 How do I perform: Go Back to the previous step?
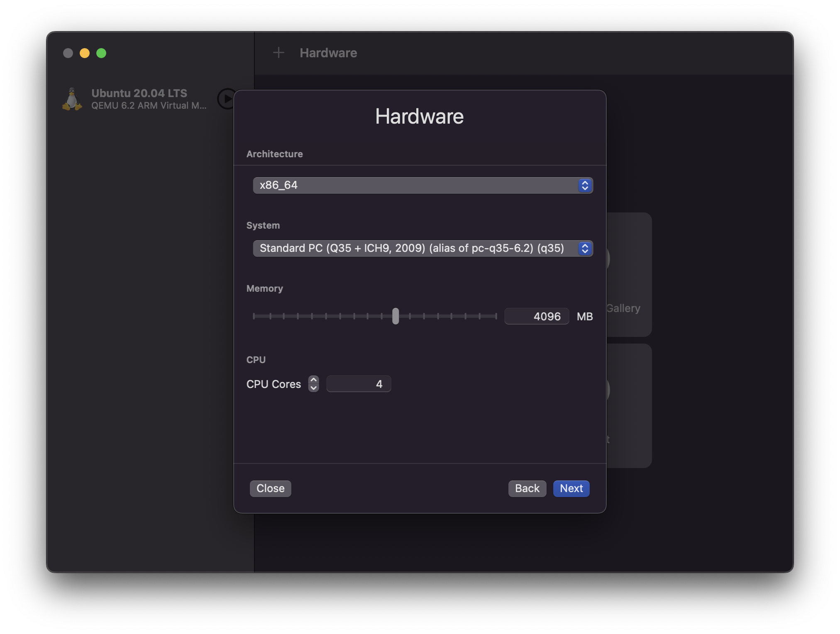pos(527,488)
